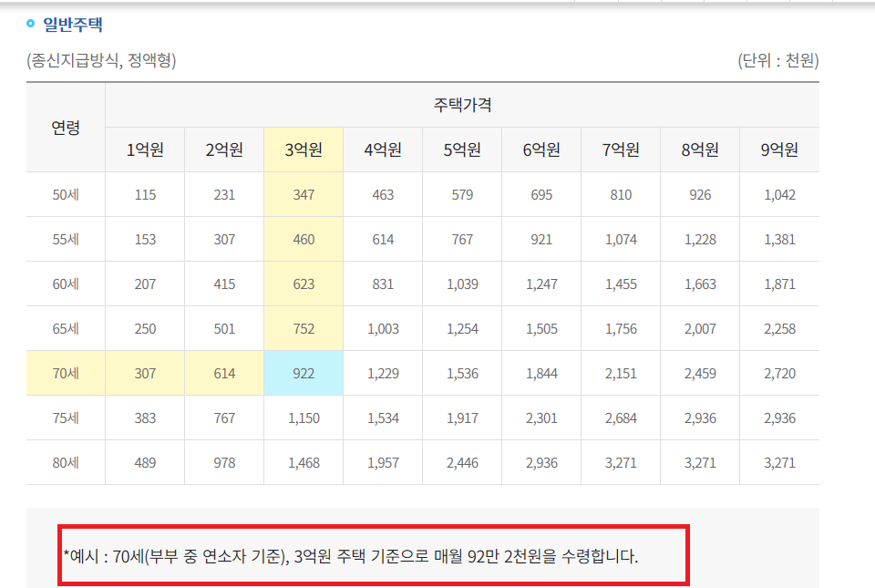Click the highlighted value 347
The width and height of the screenshot is (875, 588).
click(x=304, y=195)
